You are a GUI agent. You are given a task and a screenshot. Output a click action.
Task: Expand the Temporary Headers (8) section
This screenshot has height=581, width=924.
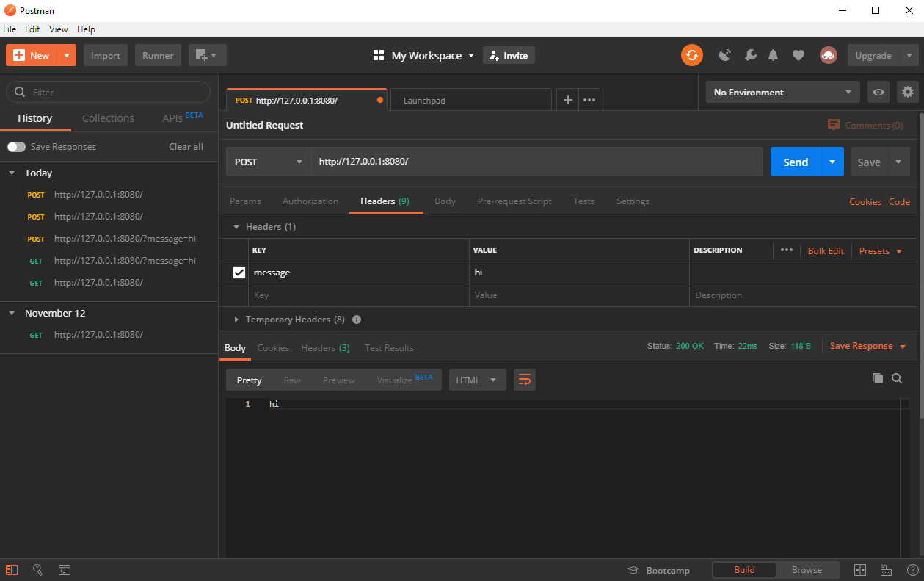(x=236, y=320)
